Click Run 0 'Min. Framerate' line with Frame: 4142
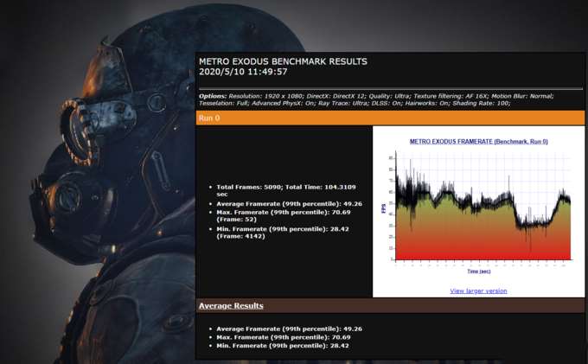Image resolution: width=588 pixels, height=364 pixels. tap(283, 233)
